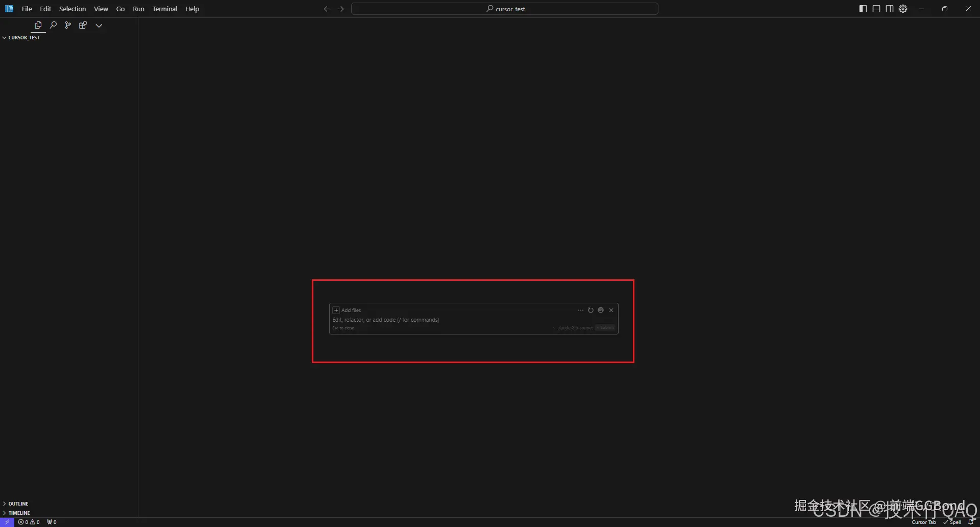980x527 pixels.
Task: Open the Search view magnifier icon in sidebar
Action: coord(53,25)
